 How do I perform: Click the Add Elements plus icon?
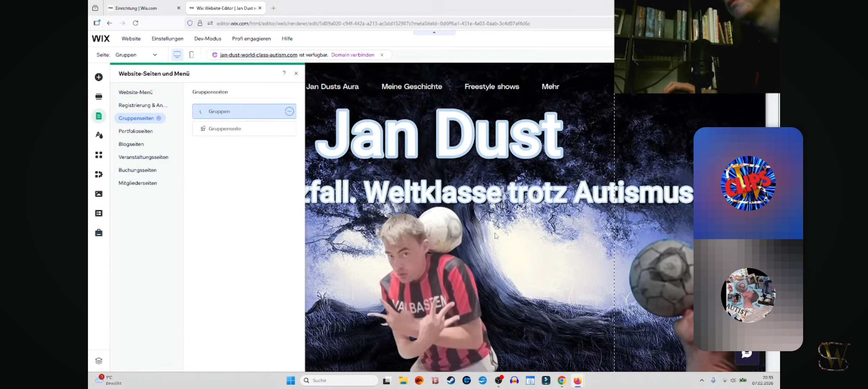(99, 77)
